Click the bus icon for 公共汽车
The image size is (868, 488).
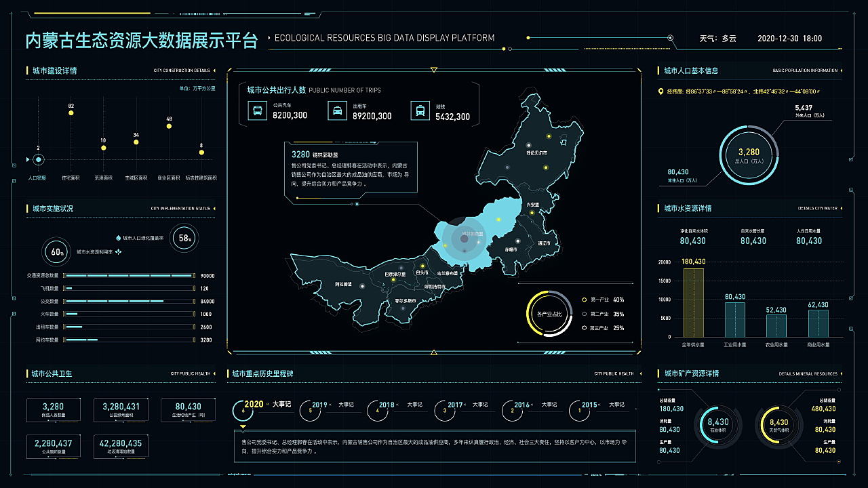(x=258, y=111)
